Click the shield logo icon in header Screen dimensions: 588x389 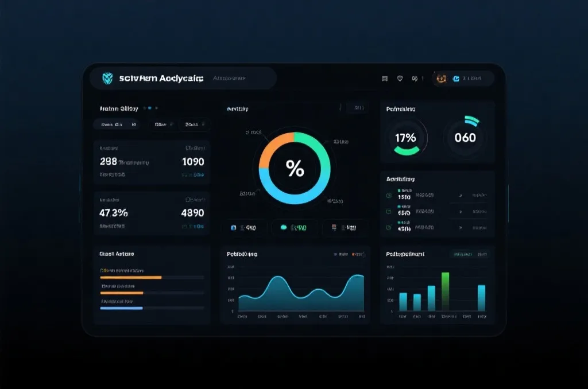point(107,79)
